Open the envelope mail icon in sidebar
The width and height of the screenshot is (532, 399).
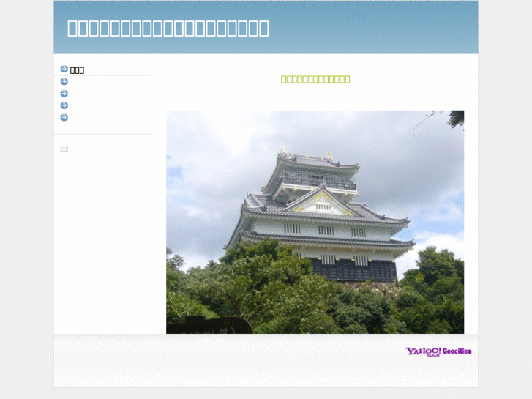click(x=64, y=149)
